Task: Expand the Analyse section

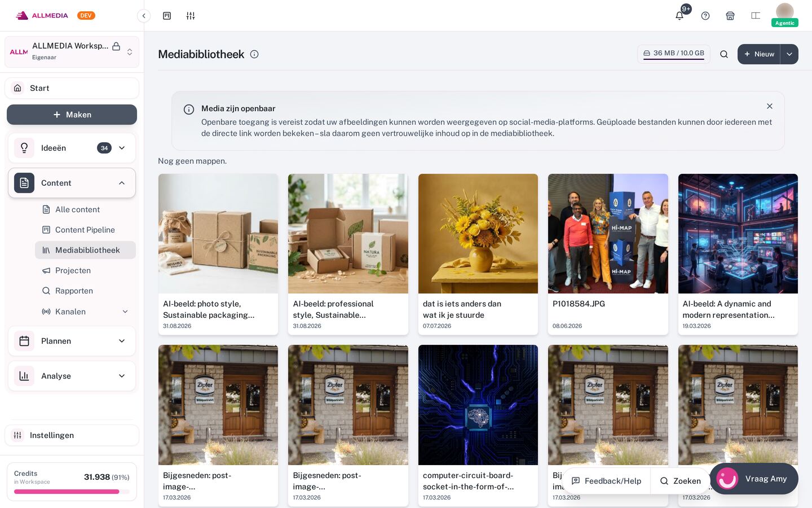Action: coord(122,376)
